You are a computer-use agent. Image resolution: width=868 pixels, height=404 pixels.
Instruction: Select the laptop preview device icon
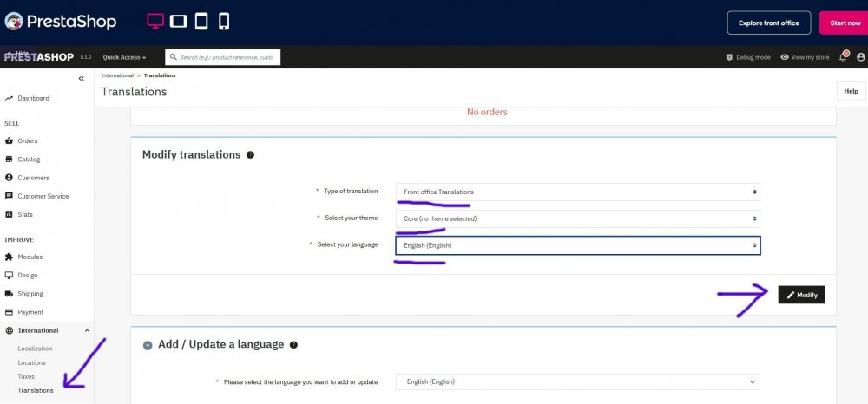click(x=179, y=22)
